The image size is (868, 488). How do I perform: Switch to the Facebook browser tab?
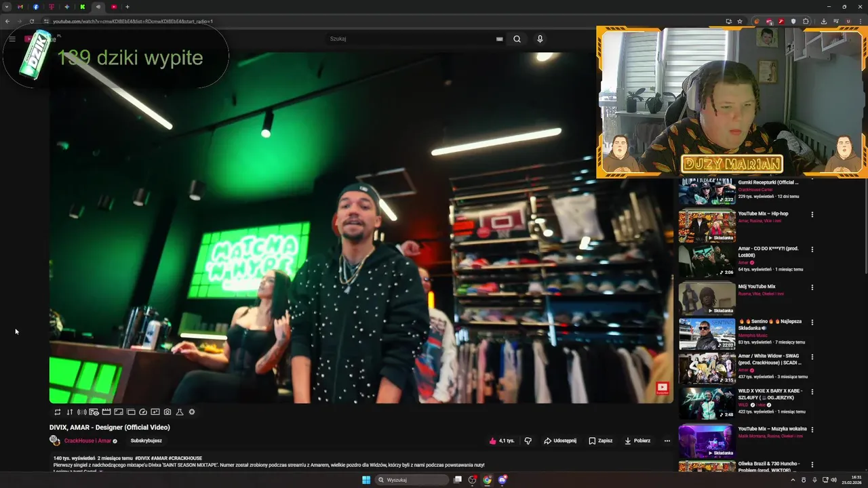36,7
